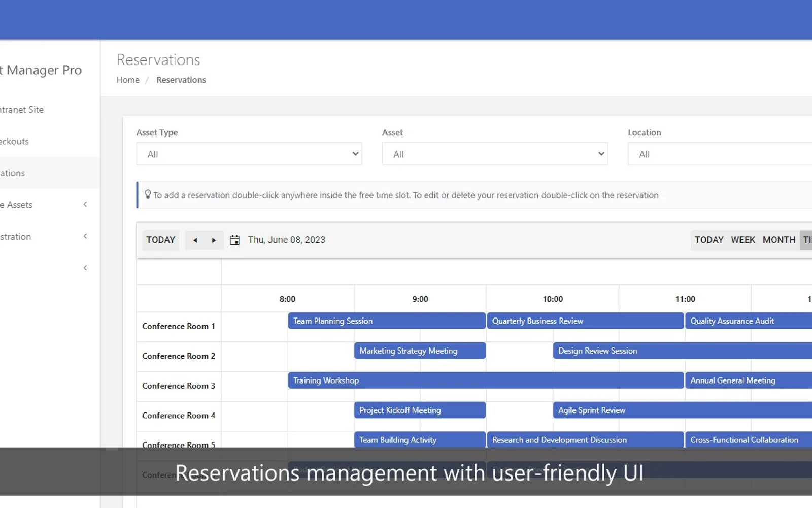Switch scheduler to WEEK view
This screenshot has width=812, height=508.
[743, 240]
